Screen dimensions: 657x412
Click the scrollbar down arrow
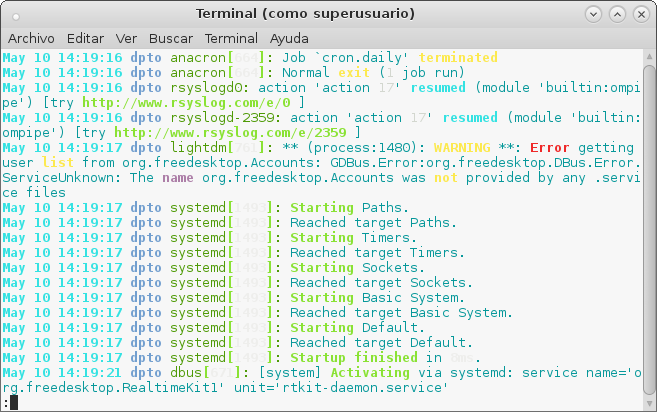(x=649, y=404)
